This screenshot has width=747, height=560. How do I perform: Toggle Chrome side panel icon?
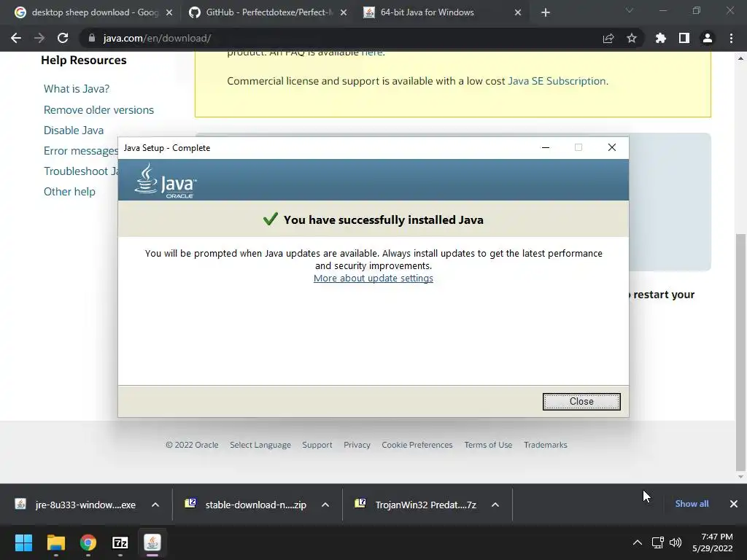pos(684,38)
